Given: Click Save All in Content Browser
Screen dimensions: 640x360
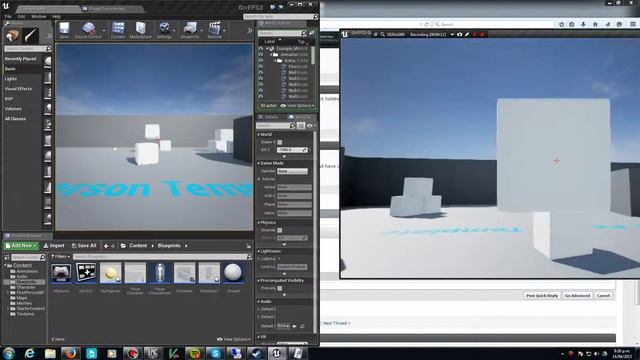Looking at the screenshot, I should (x=84, y=246).
